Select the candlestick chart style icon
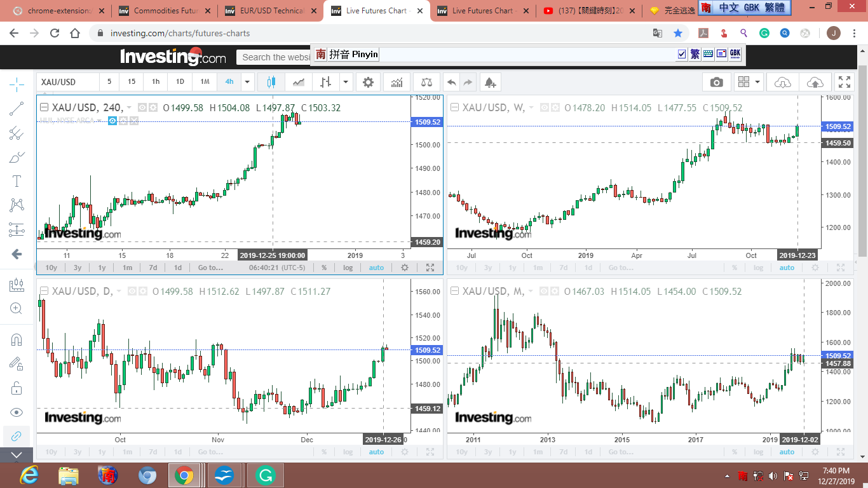Viewport: 868px width, 488px height. 272,82
